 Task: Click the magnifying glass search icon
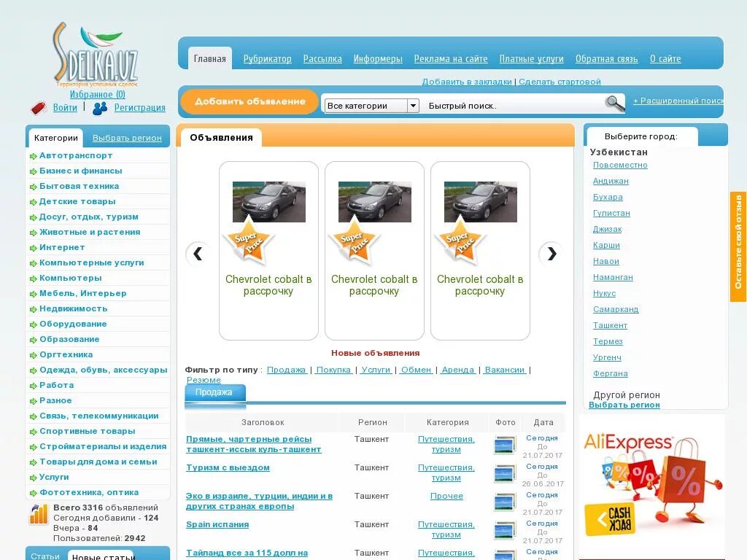point(614,102)
